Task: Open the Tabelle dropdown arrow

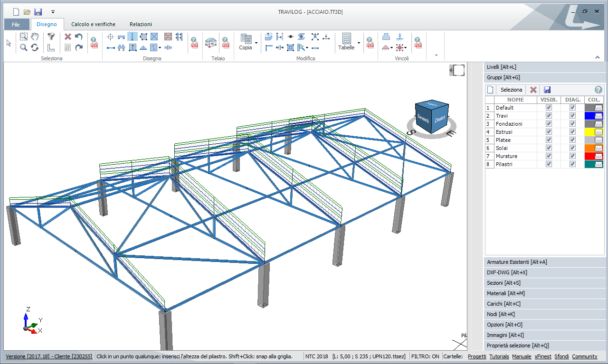Action: point(359,43)
